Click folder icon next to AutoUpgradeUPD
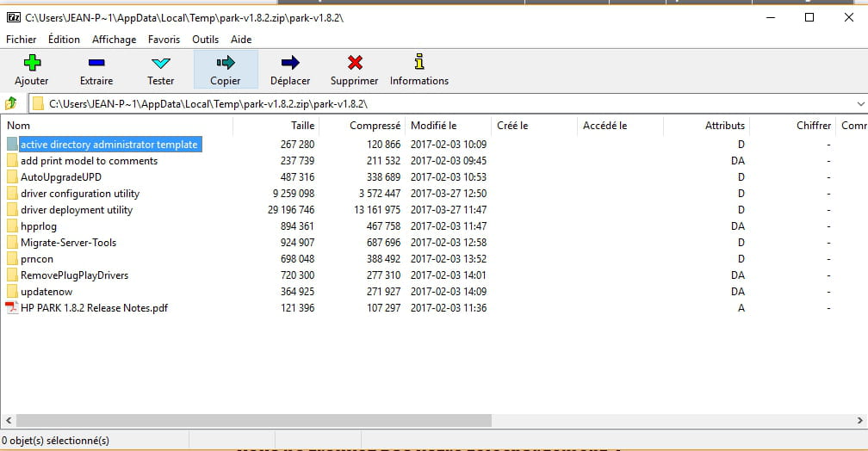This screenshot has width=868, height=451. tap(12, 177)
